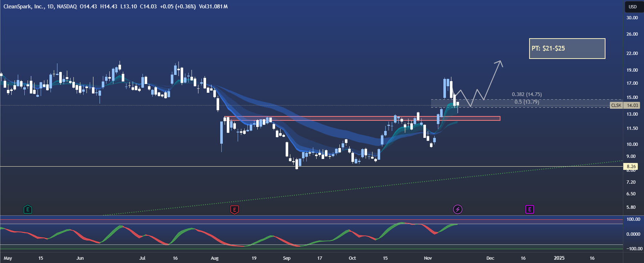This screenshot has width=644, height=263.
Task: Click the 14.03 current price label
Action: [x=632, y=105]
